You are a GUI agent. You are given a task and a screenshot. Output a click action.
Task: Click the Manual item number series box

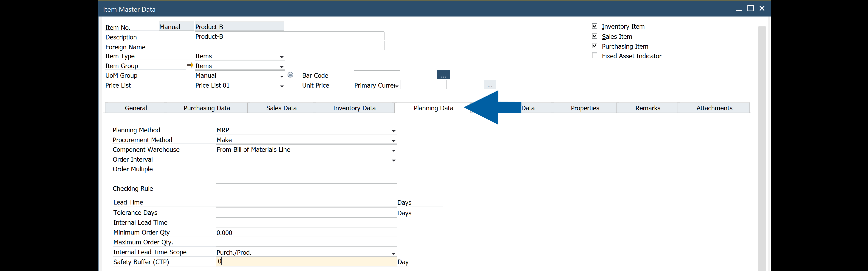176,26
